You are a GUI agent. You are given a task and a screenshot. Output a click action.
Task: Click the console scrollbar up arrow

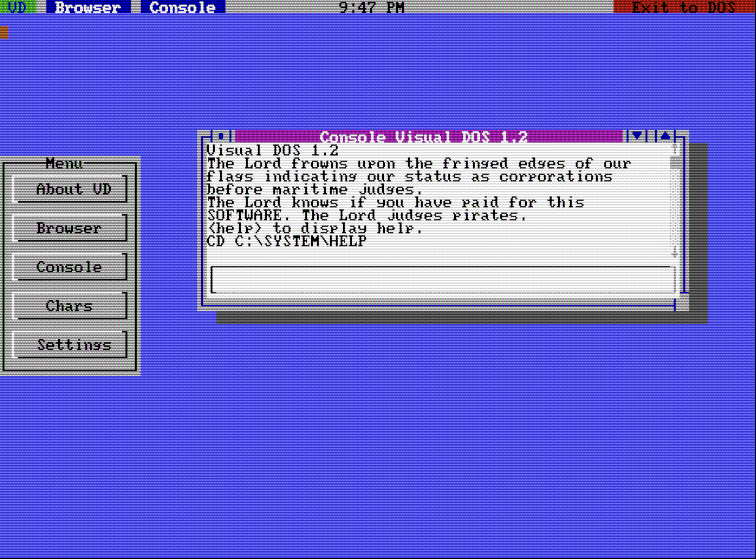(x=675, y=149)
